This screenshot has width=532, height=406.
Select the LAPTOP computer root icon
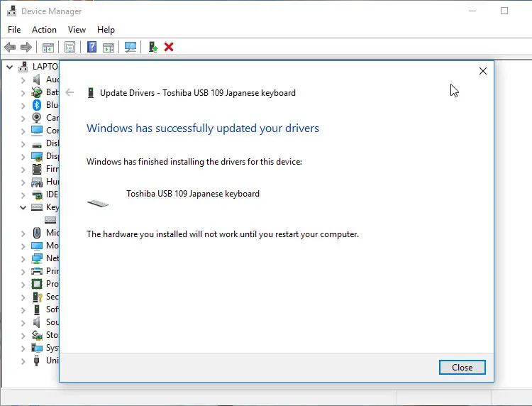click(23, 67)
